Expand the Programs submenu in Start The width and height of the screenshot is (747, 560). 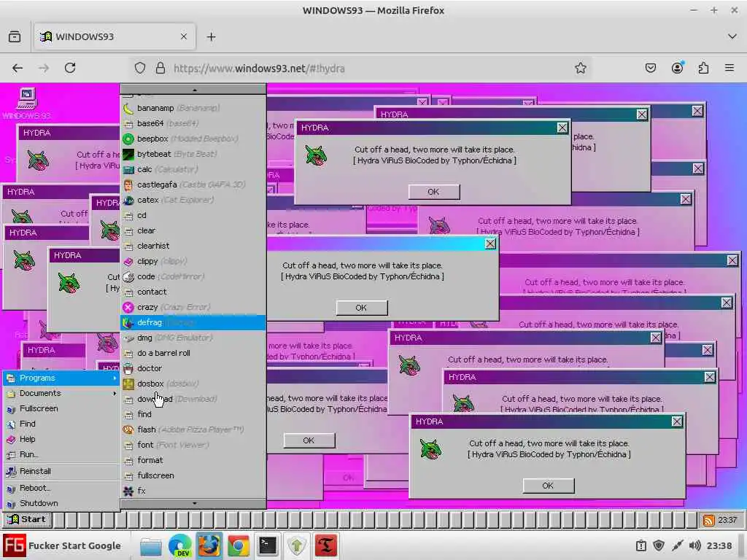(61, 378)
